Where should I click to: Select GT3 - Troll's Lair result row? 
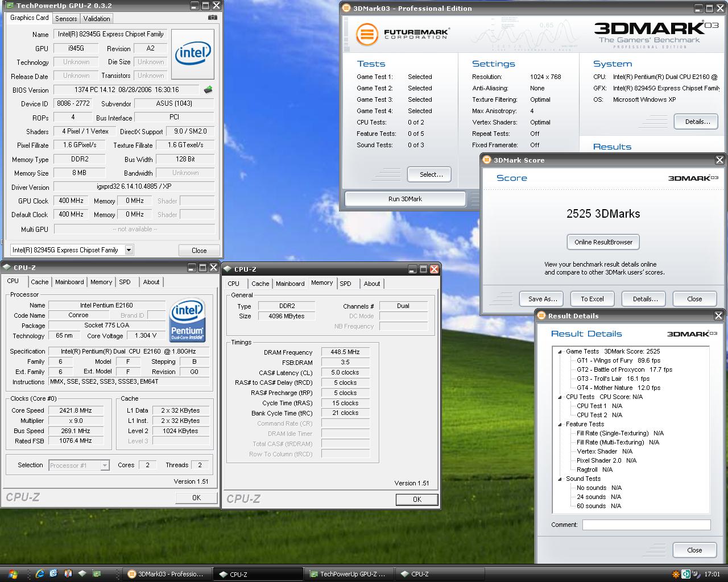613,379
